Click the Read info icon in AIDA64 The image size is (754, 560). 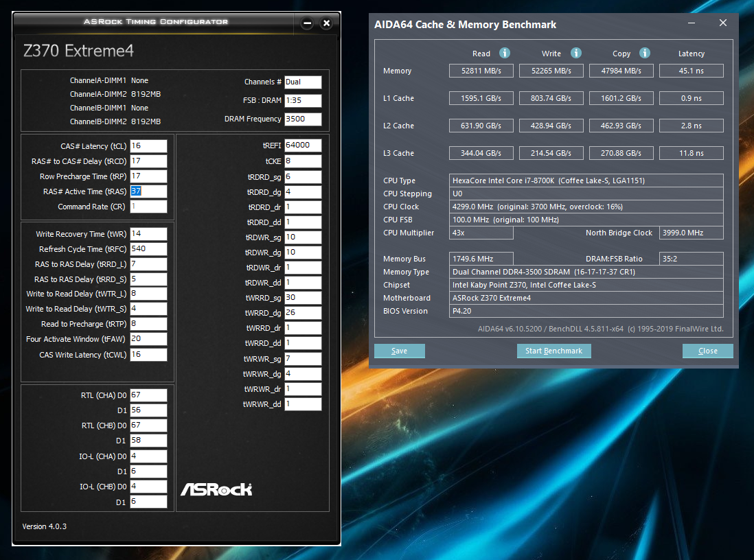point(505,53)
